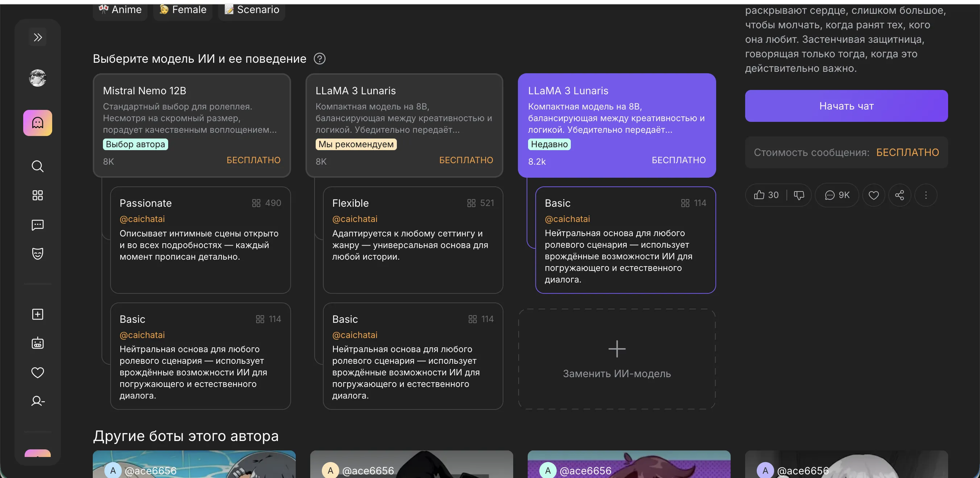Open chats via the speech-bubble sidebar icon

click(38, 225)
